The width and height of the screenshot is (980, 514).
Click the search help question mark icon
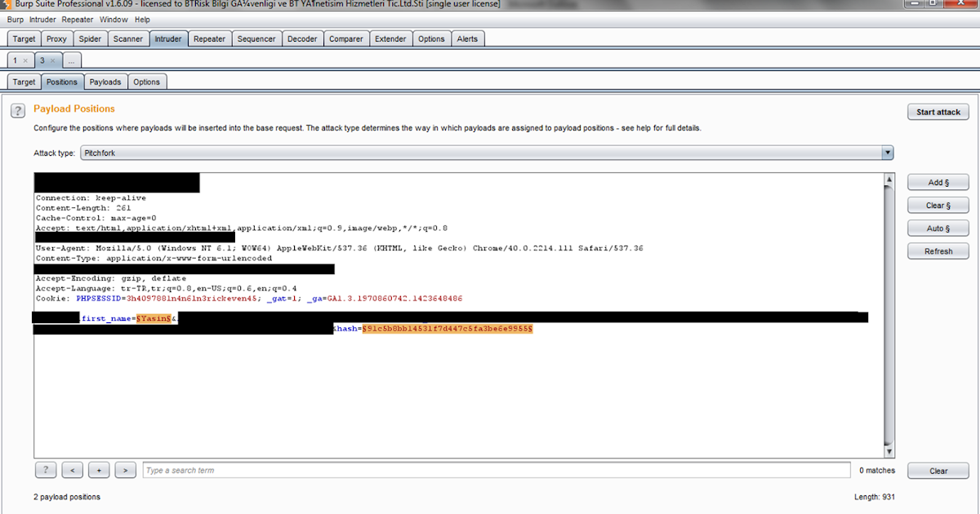tap(46, 470)
